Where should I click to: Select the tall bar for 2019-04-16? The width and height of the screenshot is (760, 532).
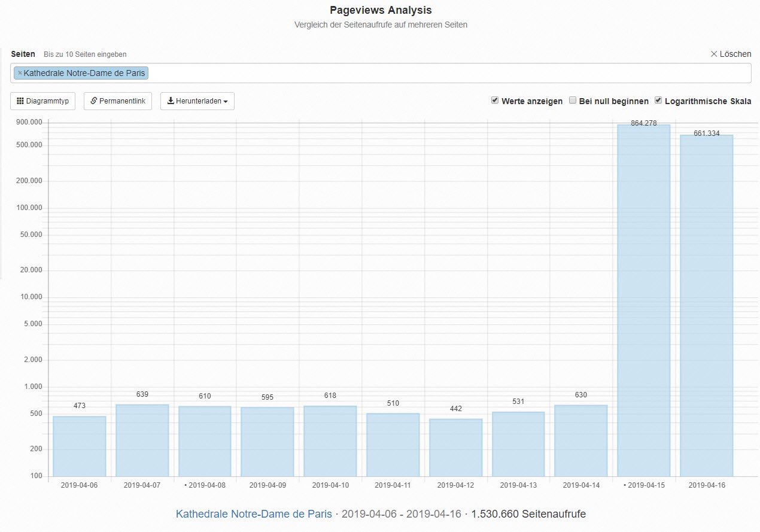pyautogui.click(x=707, y=306)
